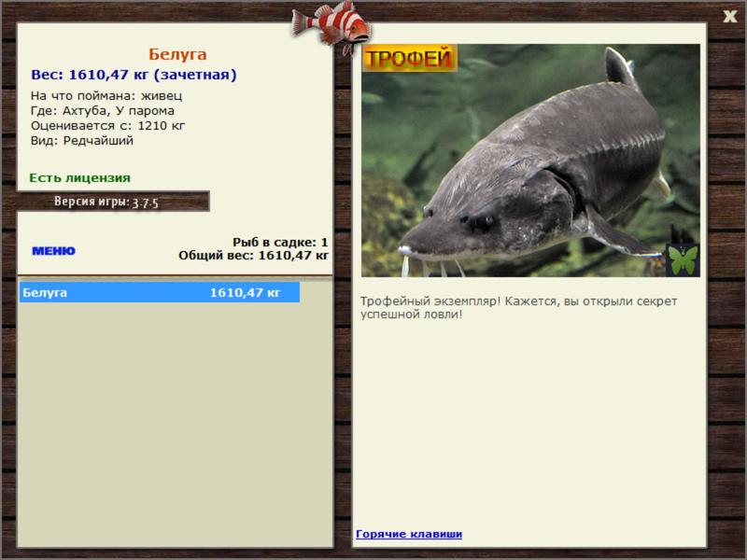This screenshot has height=560, width=747.
Task: Select the Белуга row in keepnet list
Action: (x=160, y=292)
